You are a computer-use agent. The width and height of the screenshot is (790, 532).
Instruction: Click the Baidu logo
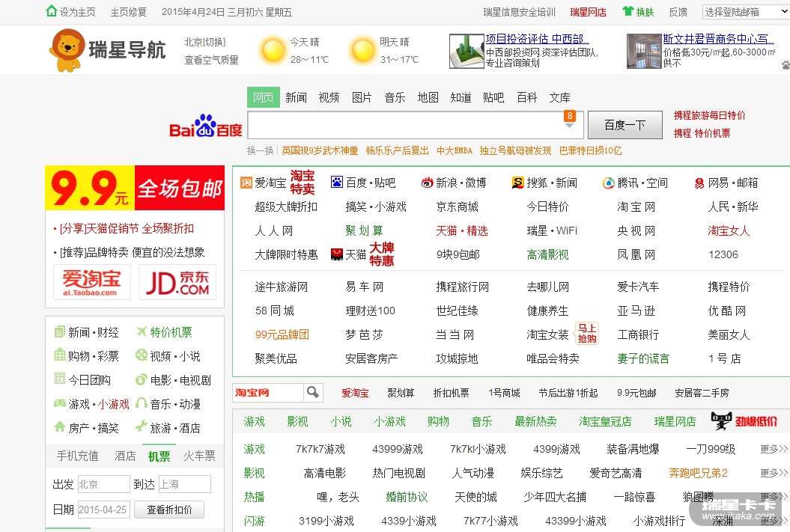click(x=206, y=126)
